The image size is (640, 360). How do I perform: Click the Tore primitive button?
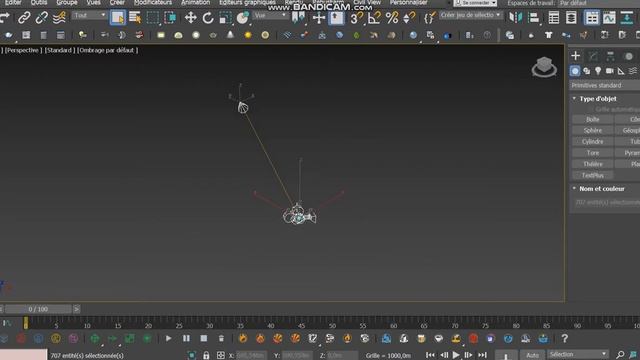[x=593, y=153]
